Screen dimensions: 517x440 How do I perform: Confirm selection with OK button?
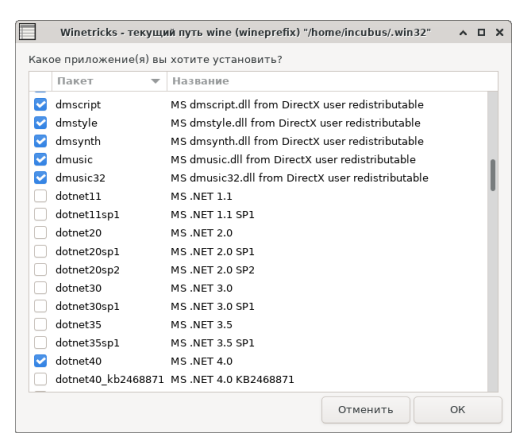[458, 409]
